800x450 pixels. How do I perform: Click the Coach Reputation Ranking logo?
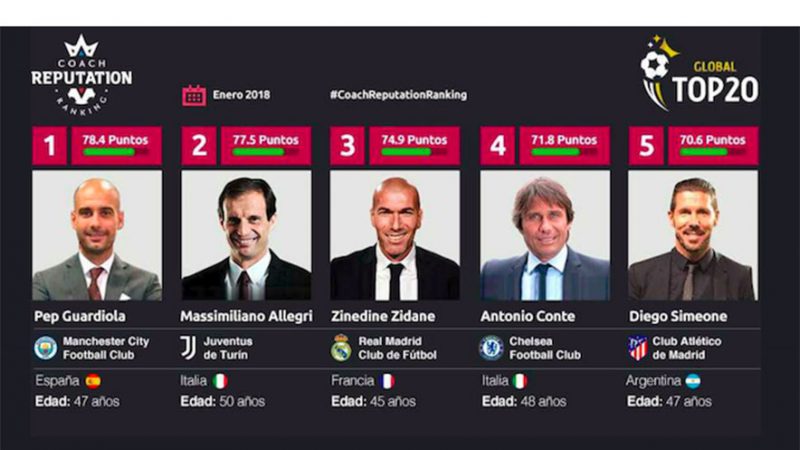(x=82, y=75)
